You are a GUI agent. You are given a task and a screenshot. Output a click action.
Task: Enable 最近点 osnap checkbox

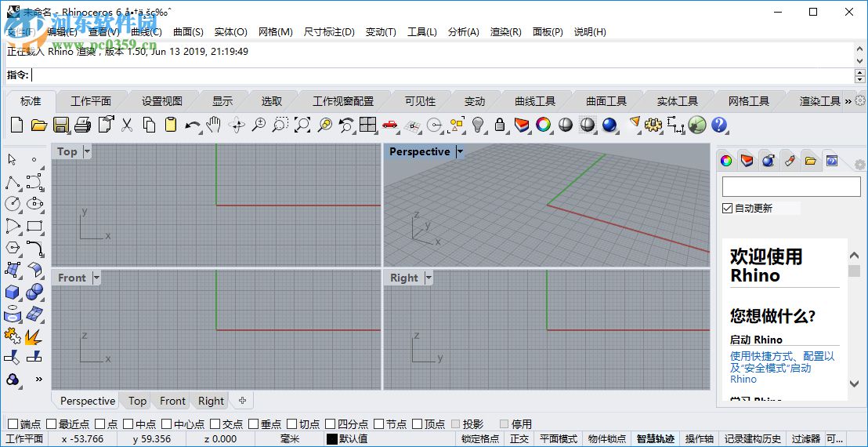click(52, 424)
